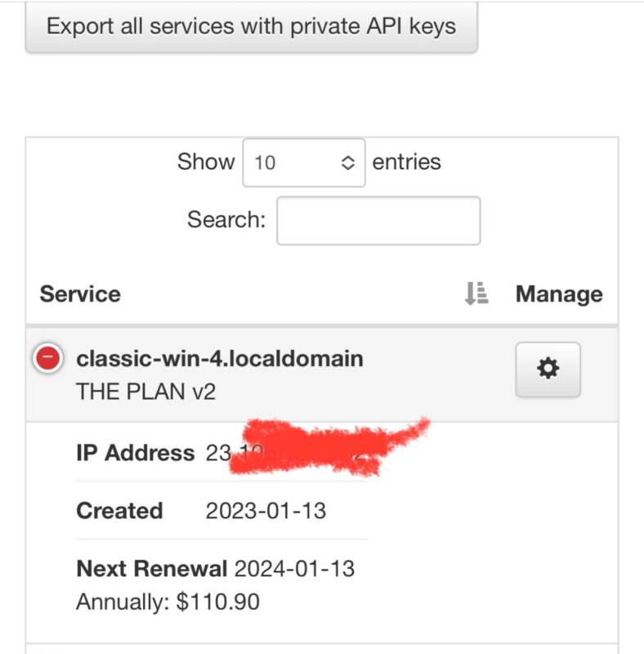The image size is (644, 654).
Task: Select the 2024-01-13 renewal date
Action: tap(295, 568)
